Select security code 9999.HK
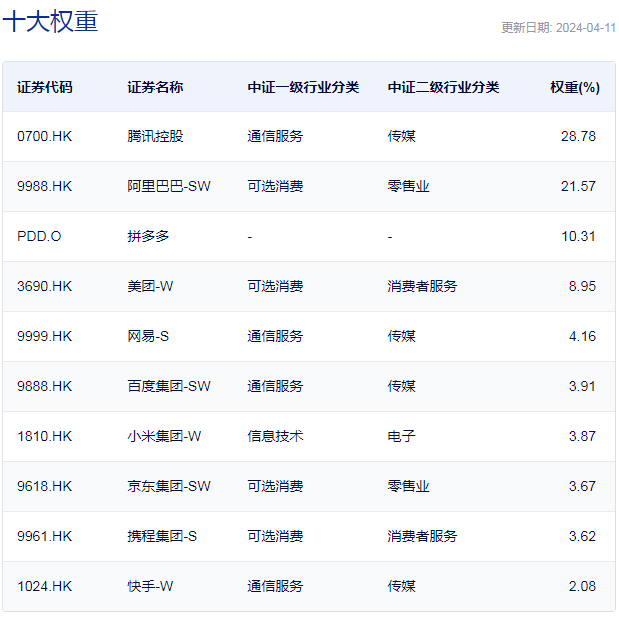 tap(45, 336)
